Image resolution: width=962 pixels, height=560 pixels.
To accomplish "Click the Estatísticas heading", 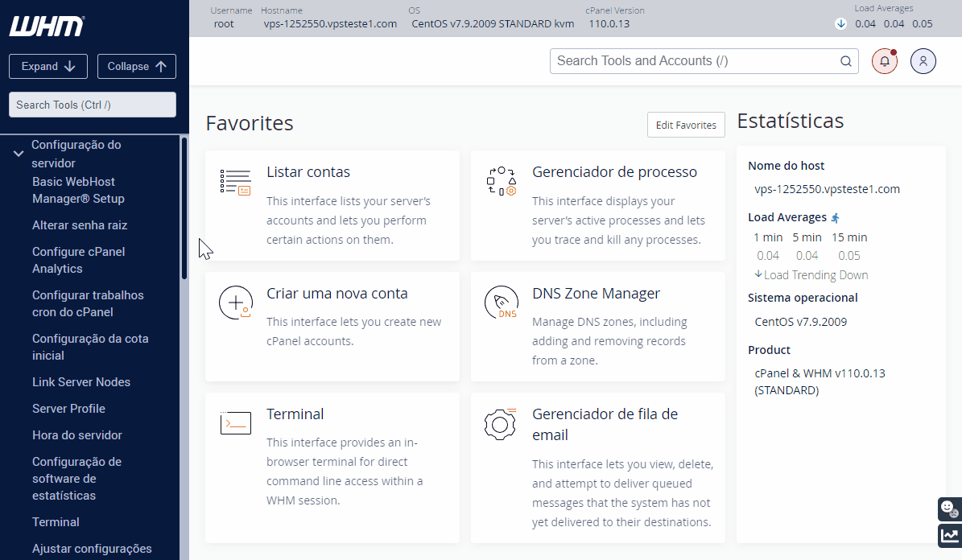I will (791, 121).
